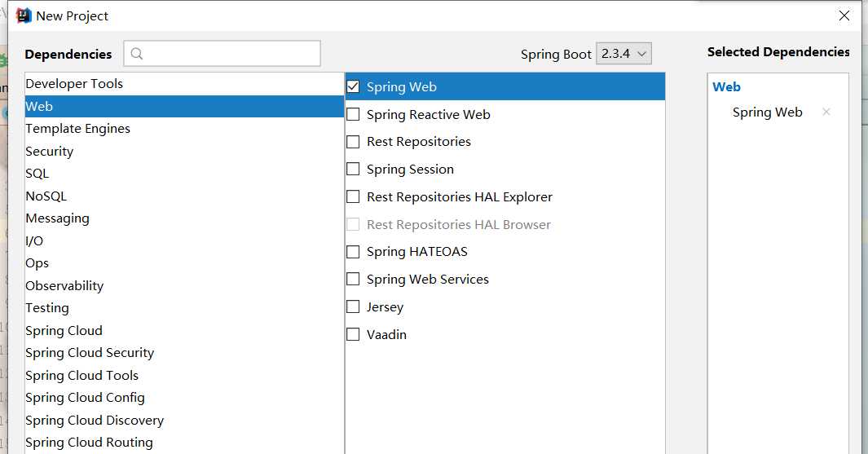Open the Observability category
Screen dimensions: 868x454
click(184, 286)
